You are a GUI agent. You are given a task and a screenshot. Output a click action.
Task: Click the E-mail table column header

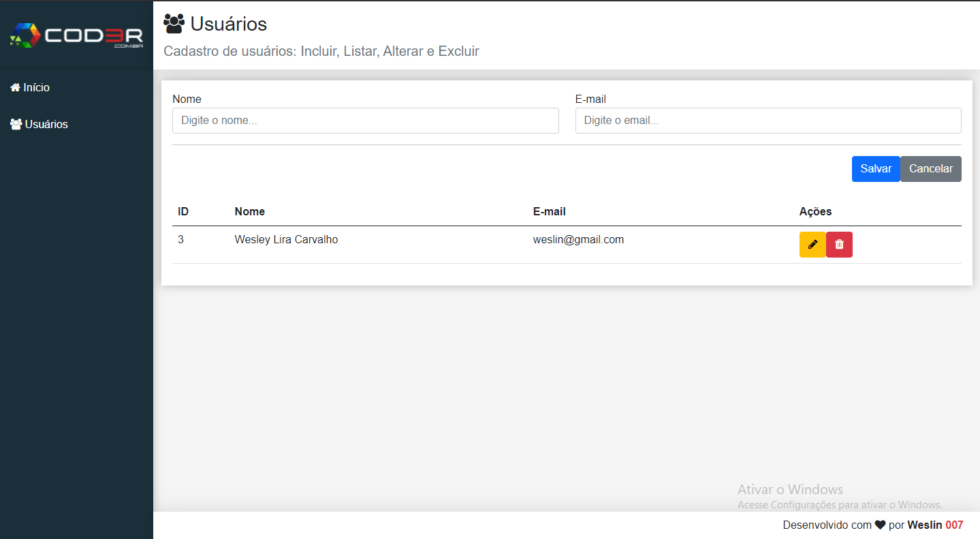(x=550, y=211)
